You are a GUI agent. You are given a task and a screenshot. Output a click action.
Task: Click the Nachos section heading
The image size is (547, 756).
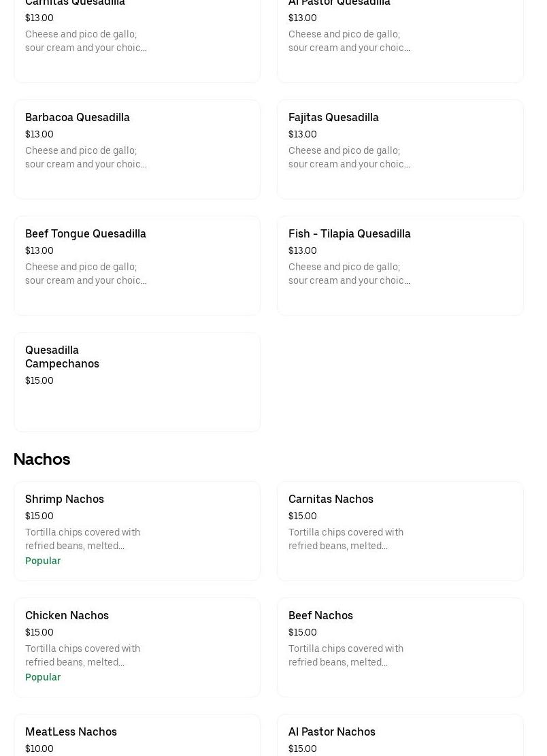tap(42, 459)
